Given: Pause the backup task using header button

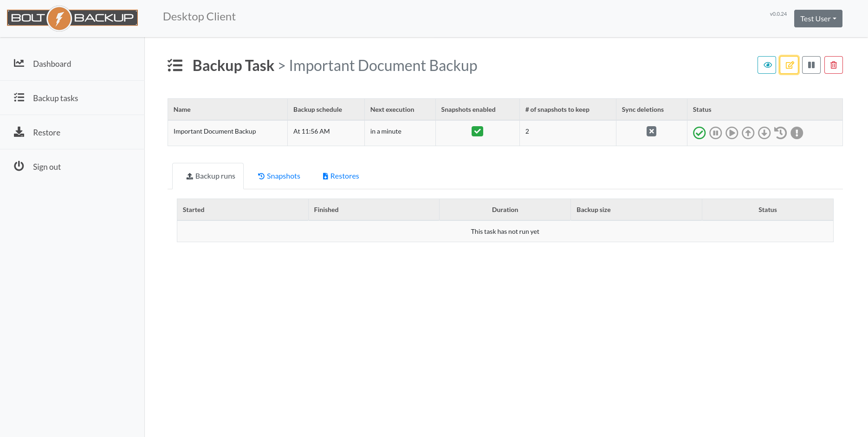Looking at the screenshot, I should (811, 65).
